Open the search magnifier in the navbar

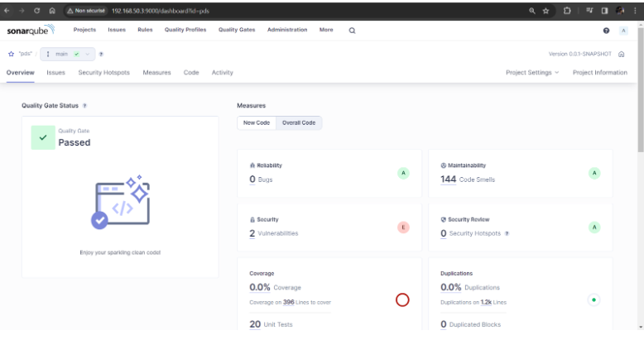tap(352, 31)
